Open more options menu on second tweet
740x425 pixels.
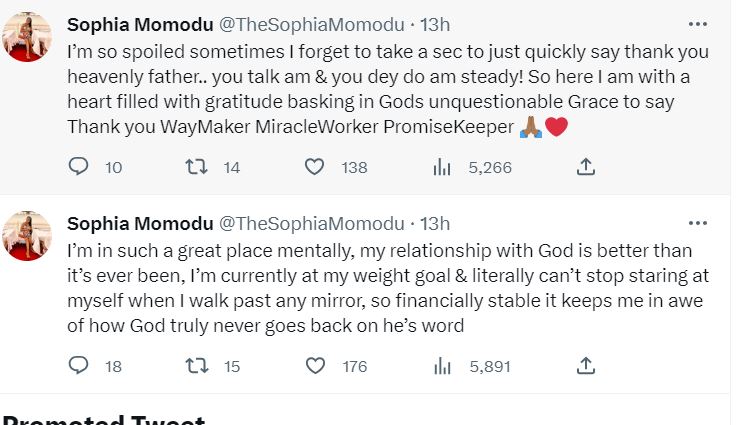pos(699,222)
